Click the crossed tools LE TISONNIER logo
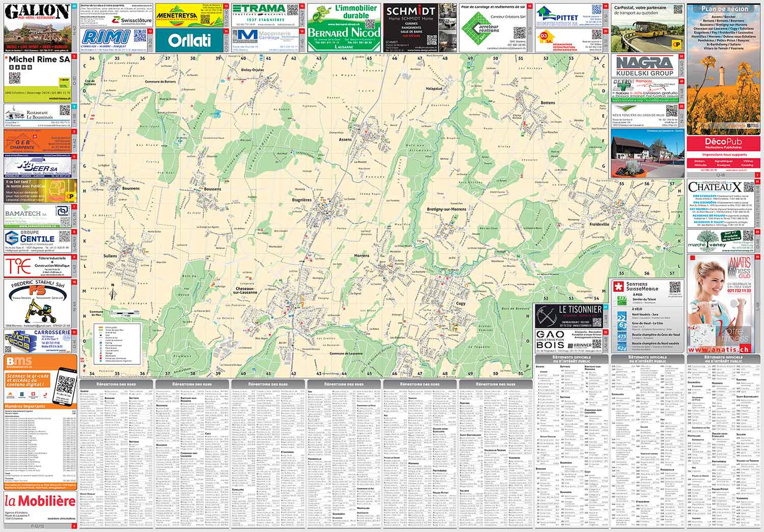The height and width of the screenshot is (532, 764). click(546, 316)
